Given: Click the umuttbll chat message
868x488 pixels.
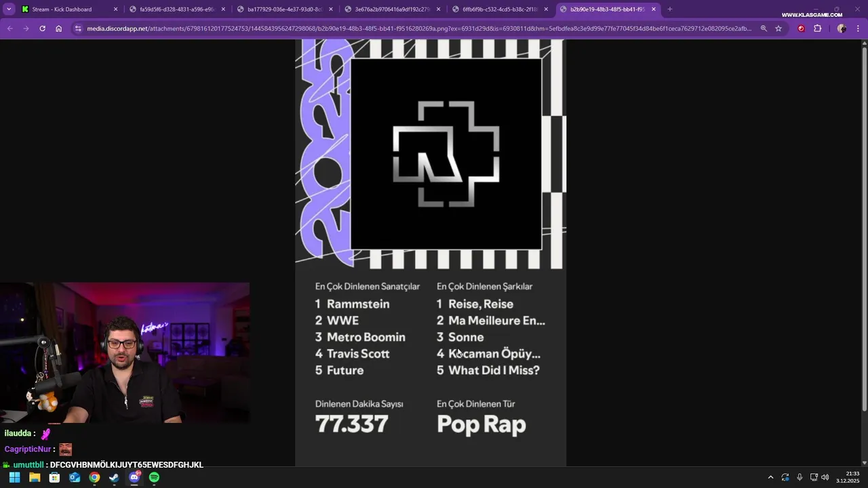Looking at the screenshot, I should point(127,465).
